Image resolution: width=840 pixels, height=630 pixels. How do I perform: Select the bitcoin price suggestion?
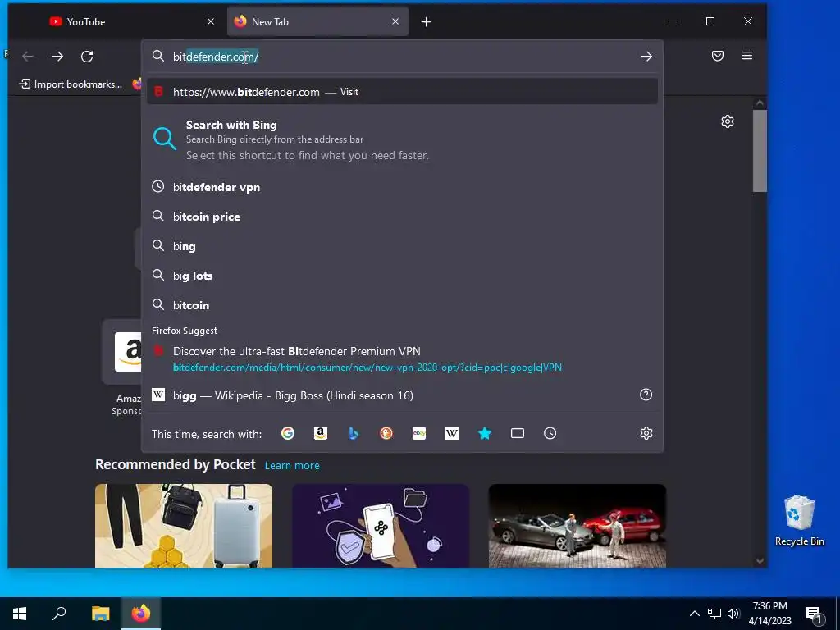[x=402, y=217]
